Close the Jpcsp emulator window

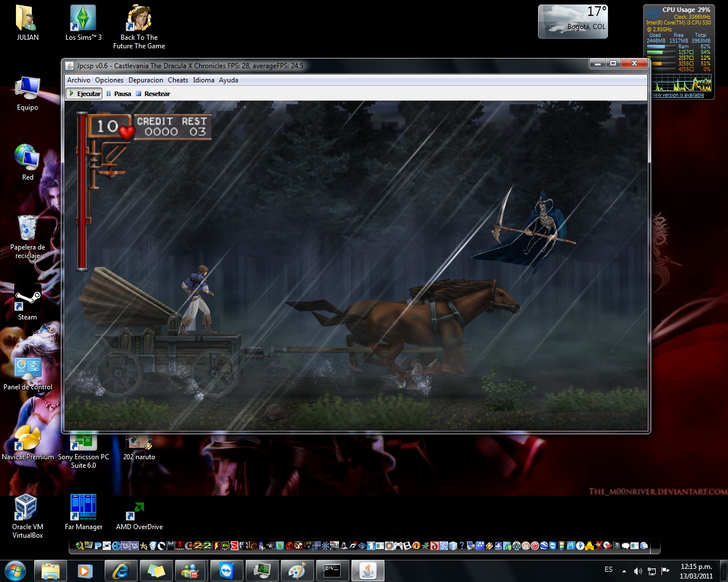pos(634,64)
